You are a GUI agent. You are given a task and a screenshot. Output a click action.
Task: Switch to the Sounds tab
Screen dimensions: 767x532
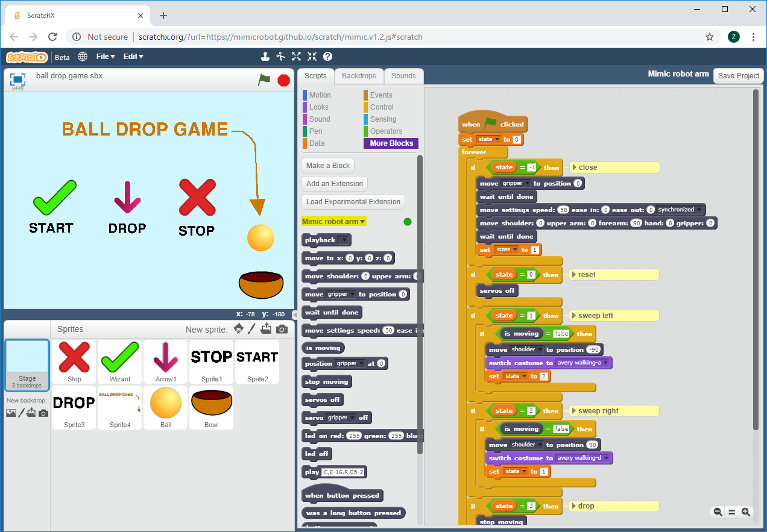pyautogui.click(x=403, y=76)
